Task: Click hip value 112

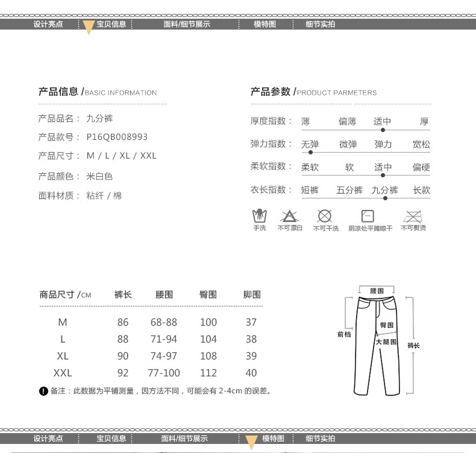Action: [x=208, y=373]
